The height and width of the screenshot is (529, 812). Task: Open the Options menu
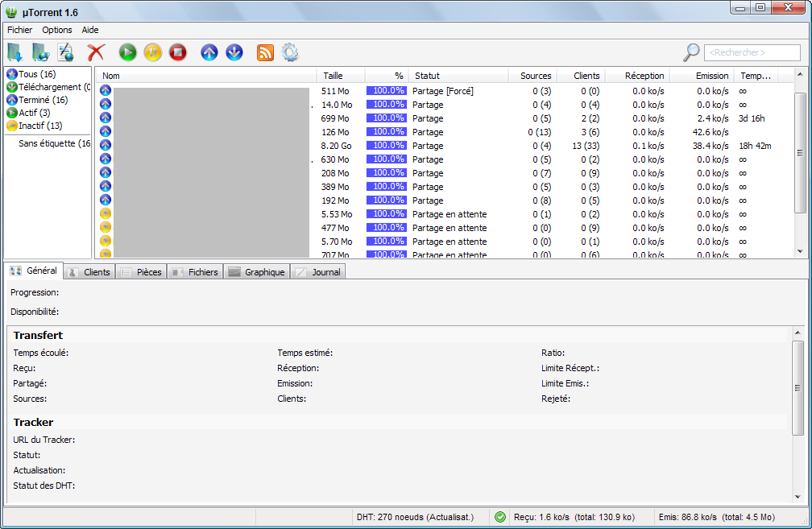(57, 30)
